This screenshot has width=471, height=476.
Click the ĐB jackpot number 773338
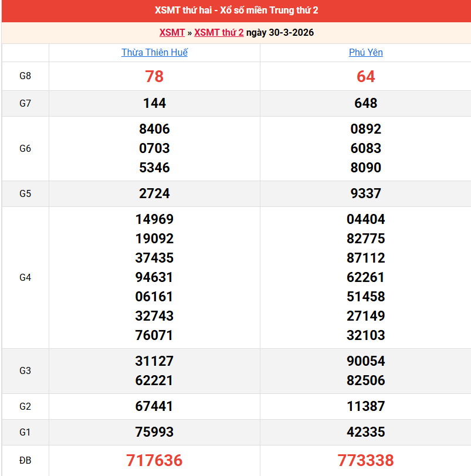click(x=365, y=461)
